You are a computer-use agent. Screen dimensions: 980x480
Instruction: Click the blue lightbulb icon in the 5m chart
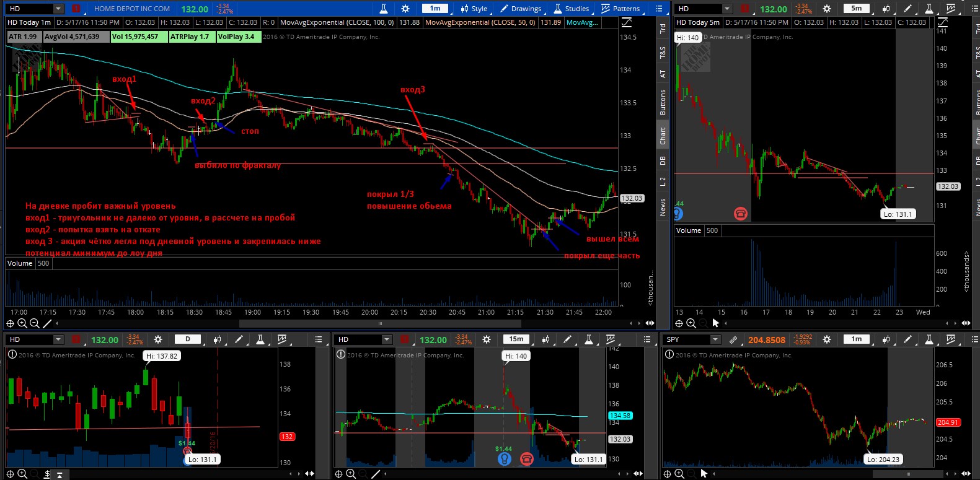point(679,214)
